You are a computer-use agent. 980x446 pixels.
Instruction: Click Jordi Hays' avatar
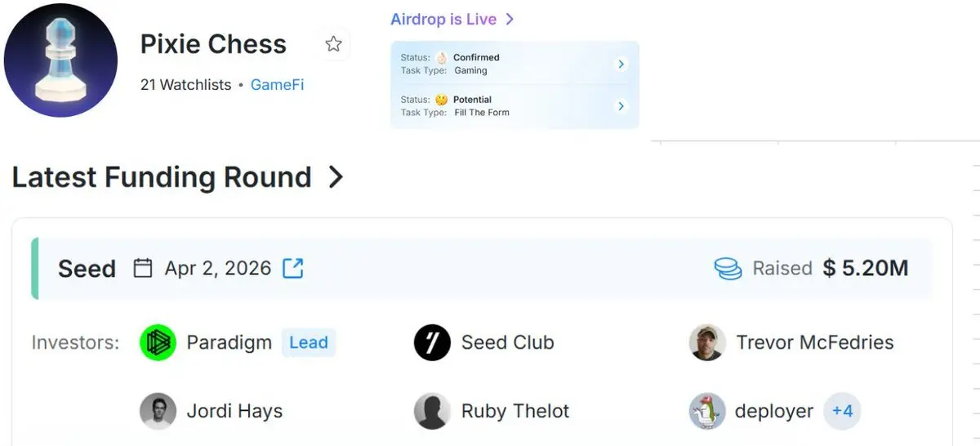(x=158, y=411)
